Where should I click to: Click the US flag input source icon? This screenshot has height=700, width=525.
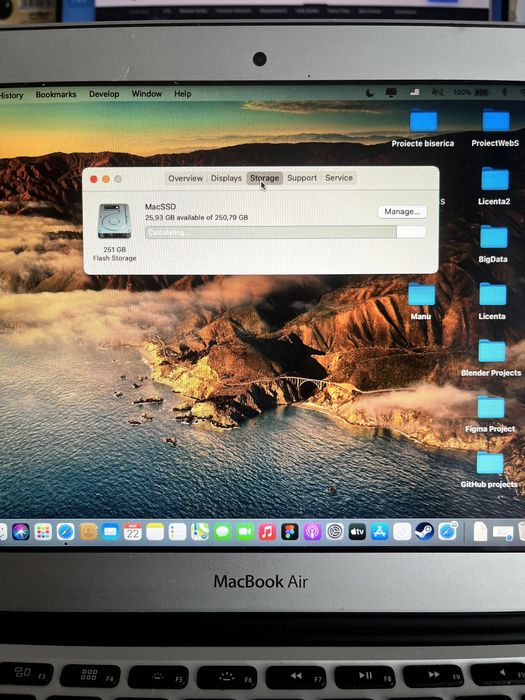pos(415,92)
